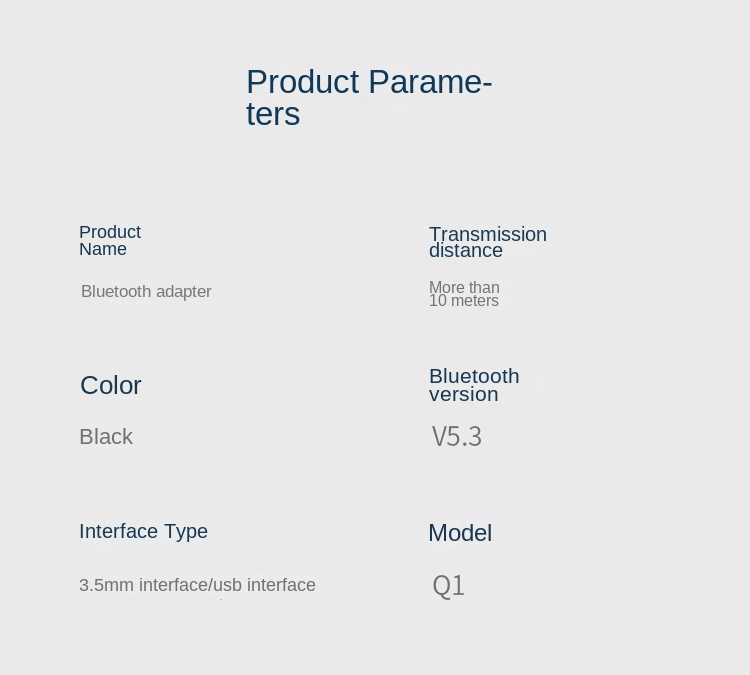Click the '10 meters' text line

tap(464, 301)
